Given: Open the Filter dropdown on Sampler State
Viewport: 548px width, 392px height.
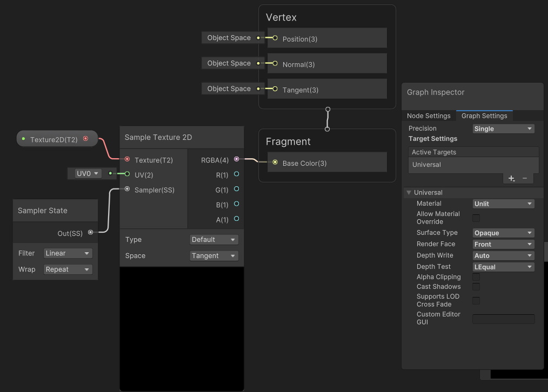Looking at the screenshot, I should click(68, 253).
